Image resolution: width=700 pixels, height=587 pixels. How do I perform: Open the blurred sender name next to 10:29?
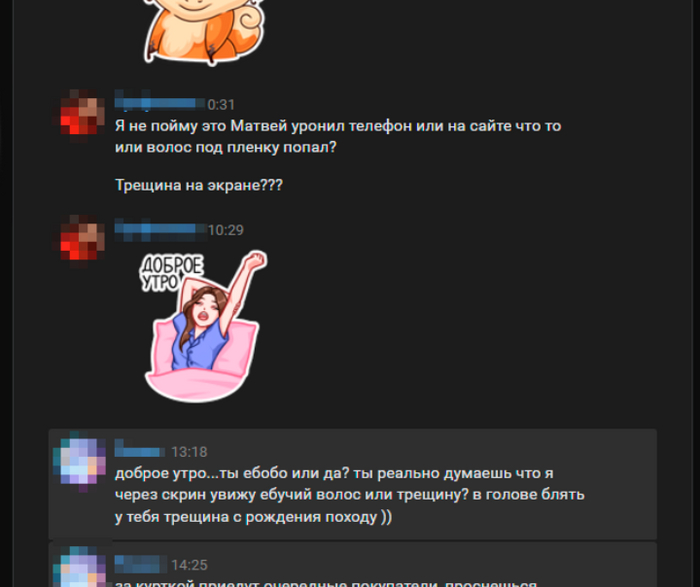[161, 229]
